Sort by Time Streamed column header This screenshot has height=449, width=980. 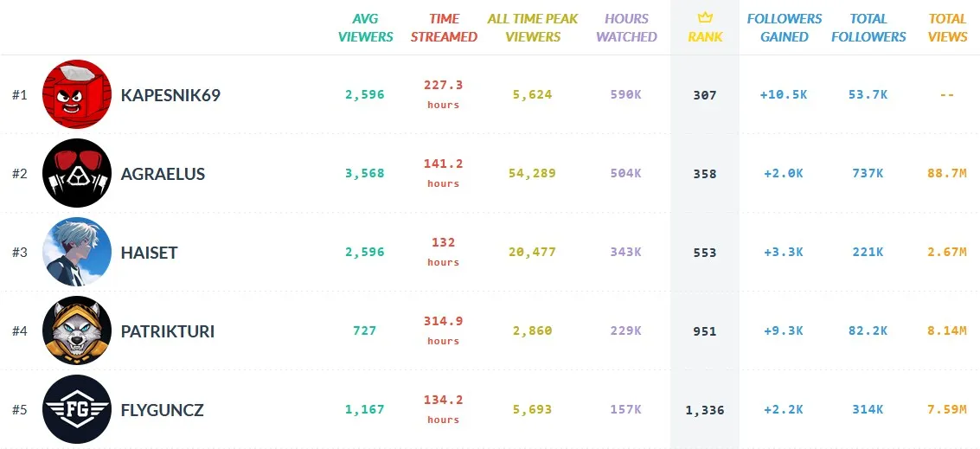(x=444, y=28)
